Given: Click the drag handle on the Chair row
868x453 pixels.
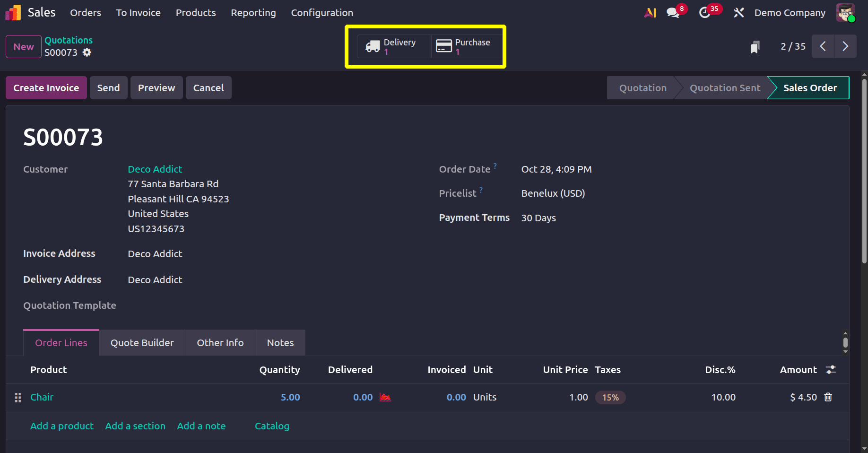Looking at the screenshot, I should pyautogui.click(x=17, y=397).
